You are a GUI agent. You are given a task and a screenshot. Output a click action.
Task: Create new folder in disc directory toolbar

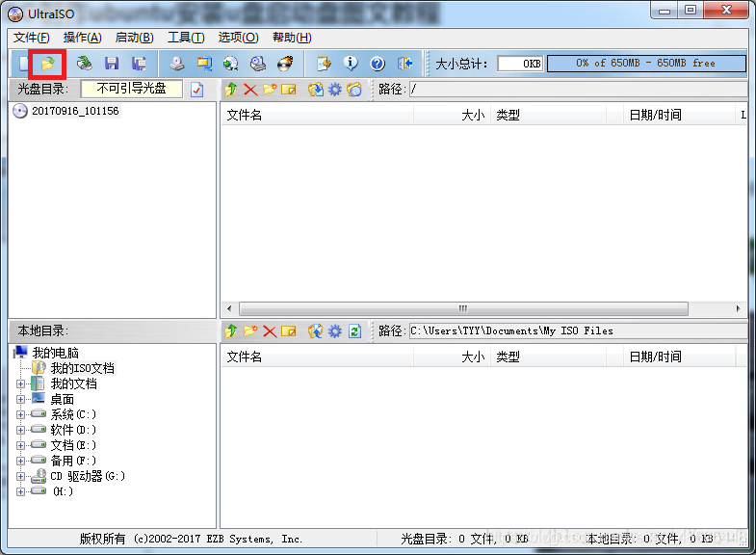pos(270,90)
